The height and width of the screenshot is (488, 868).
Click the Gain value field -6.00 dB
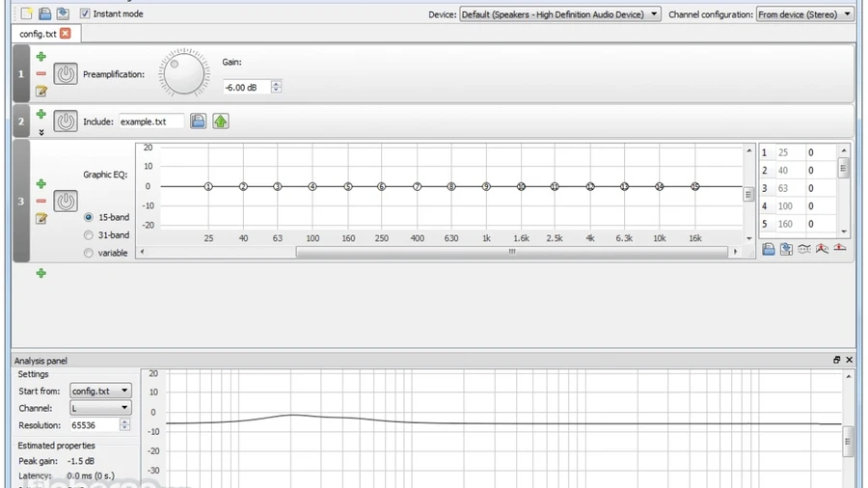pos(246,88)
